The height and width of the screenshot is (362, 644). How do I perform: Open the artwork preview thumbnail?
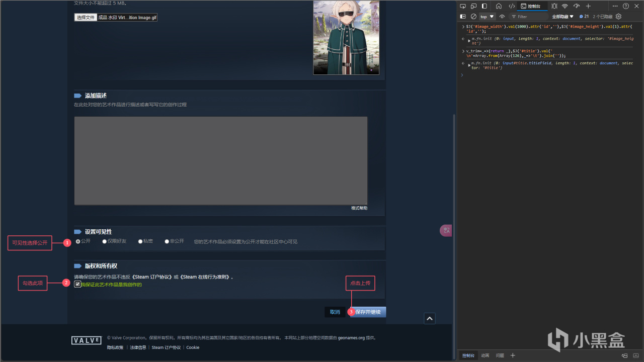pyautogui.click(x=346, y=37)
